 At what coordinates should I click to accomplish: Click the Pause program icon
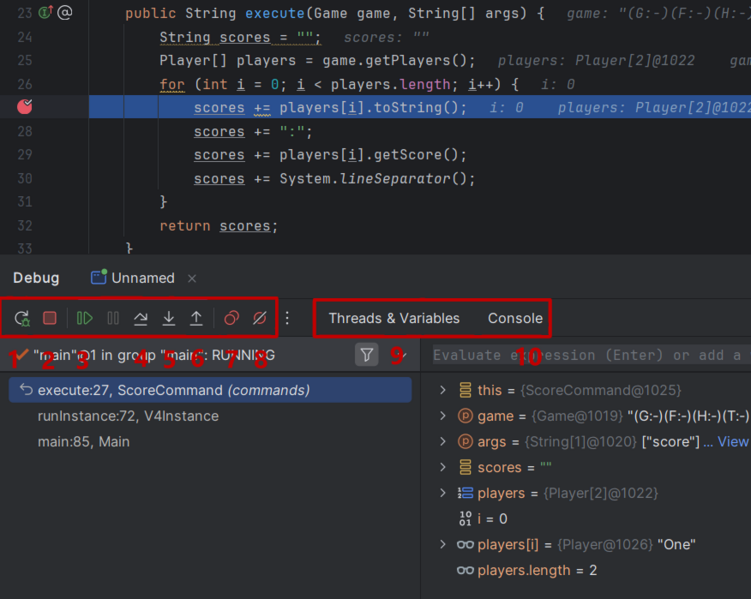[113, 318]
